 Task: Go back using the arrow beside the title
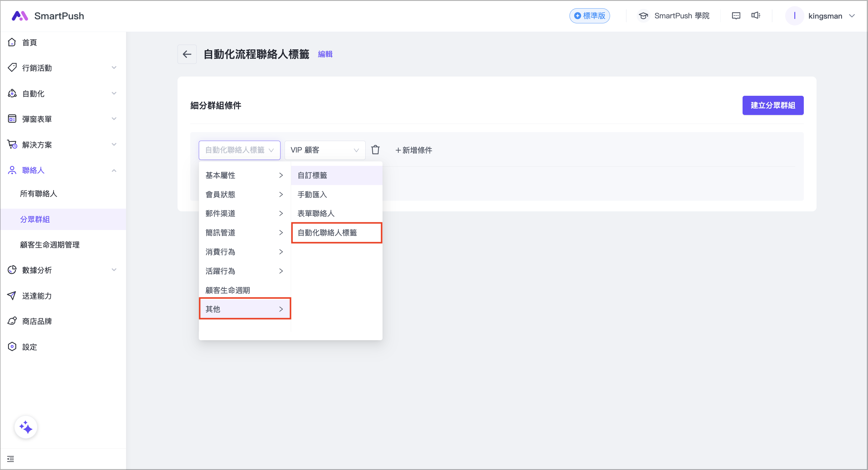(x=187, y=54)
